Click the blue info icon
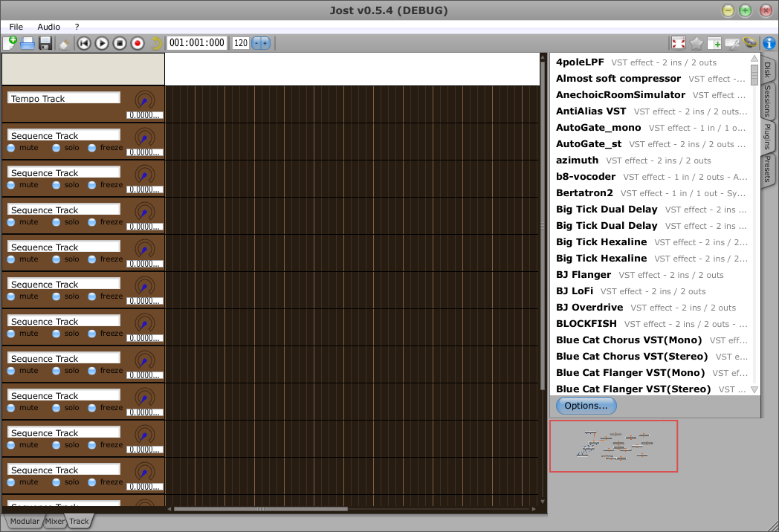This screenshot has width=779, height=532. point(769,43)
